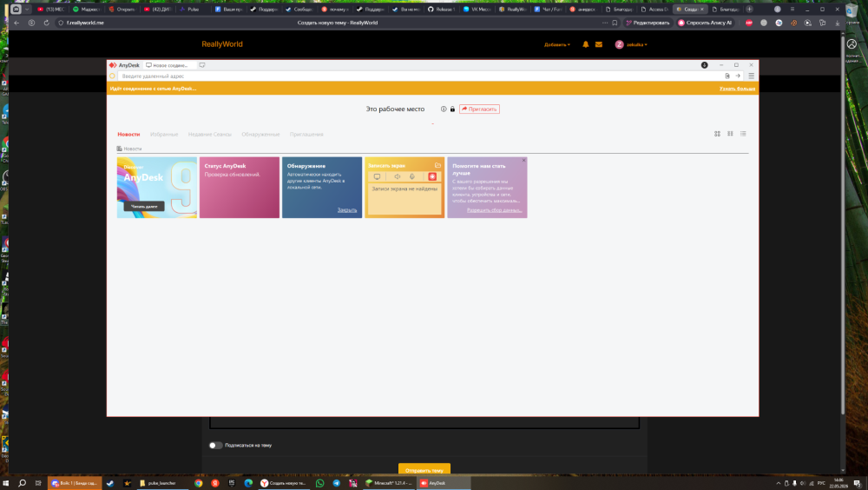The height and width of the screenshot is (490, 868).
Task: Toggle microphone icon in recorder card
Action: [411, 177]
